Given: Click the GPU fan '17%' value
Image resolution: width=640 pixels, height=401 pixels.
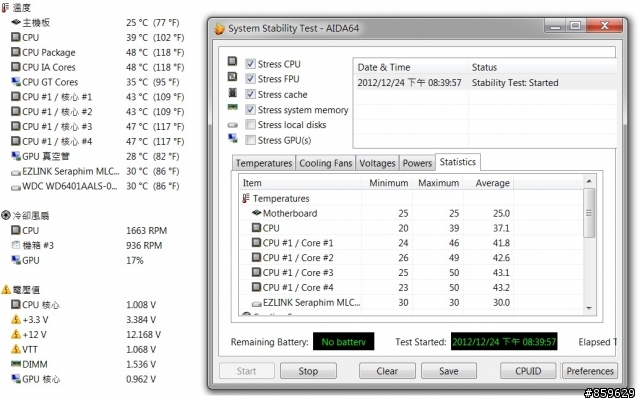Looking at the screenshot, I should (x=134, y=260).
